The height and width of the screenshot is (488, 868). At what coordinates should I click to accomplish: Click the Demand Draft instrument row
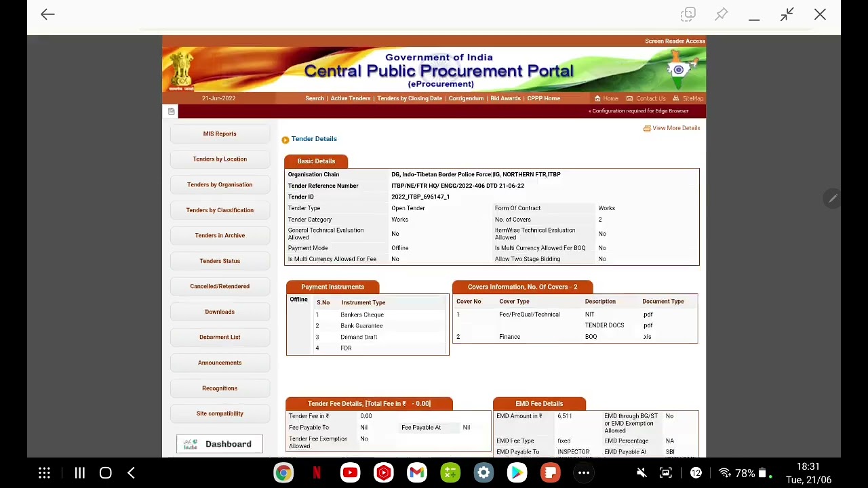click(x=380, y=338)
